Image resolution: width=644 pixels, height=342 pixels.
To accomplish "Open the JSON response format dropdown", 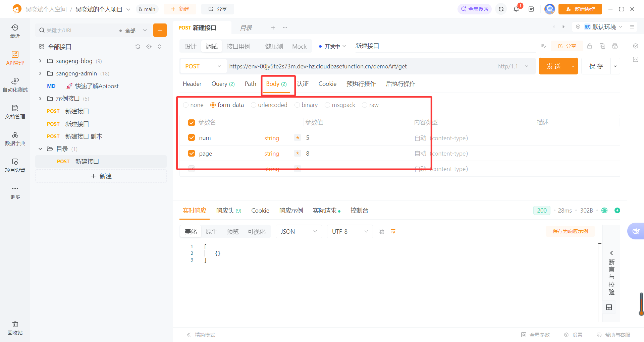I will [x=299, y=231].
